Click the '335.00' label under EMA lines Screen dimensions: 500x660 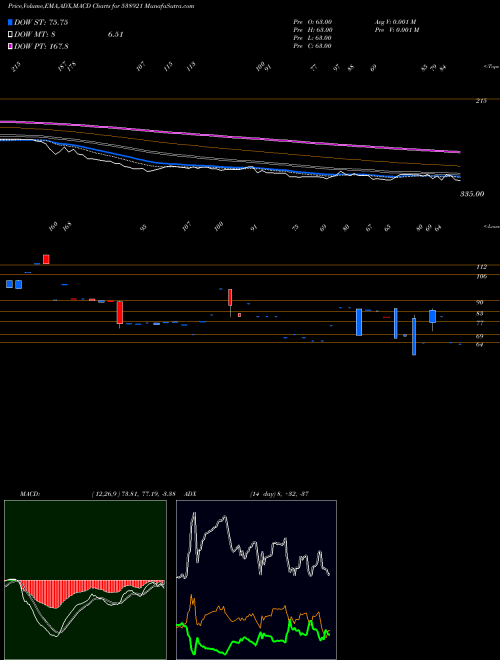pyautogui.click(x=472, y=194)
